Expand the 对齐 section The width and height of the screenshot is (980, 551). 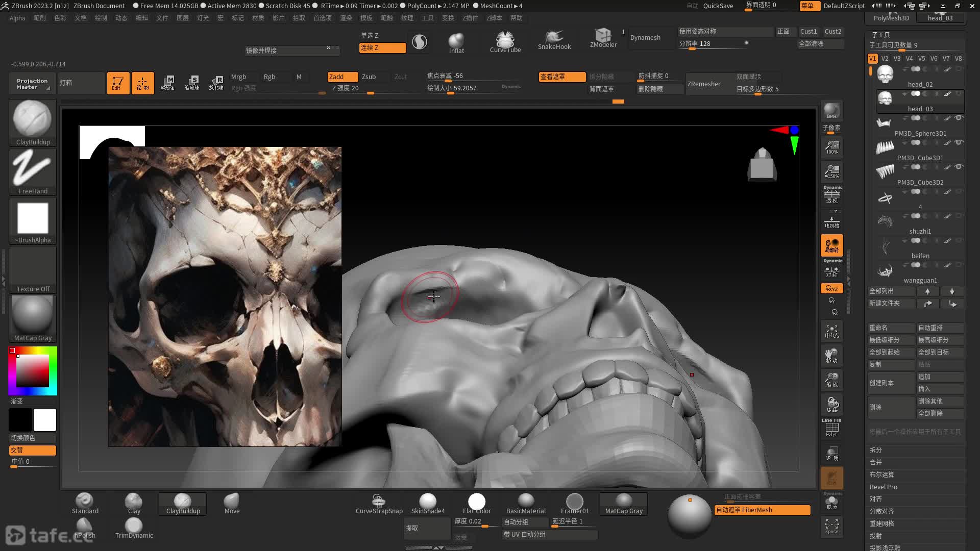click(x=876, y=499)
